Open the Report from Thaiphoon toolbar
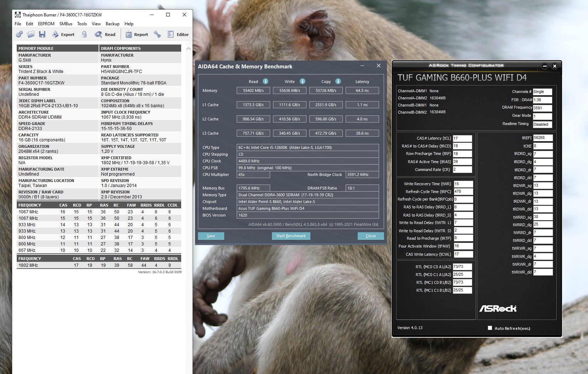588x374 pixels. [137, 34]
